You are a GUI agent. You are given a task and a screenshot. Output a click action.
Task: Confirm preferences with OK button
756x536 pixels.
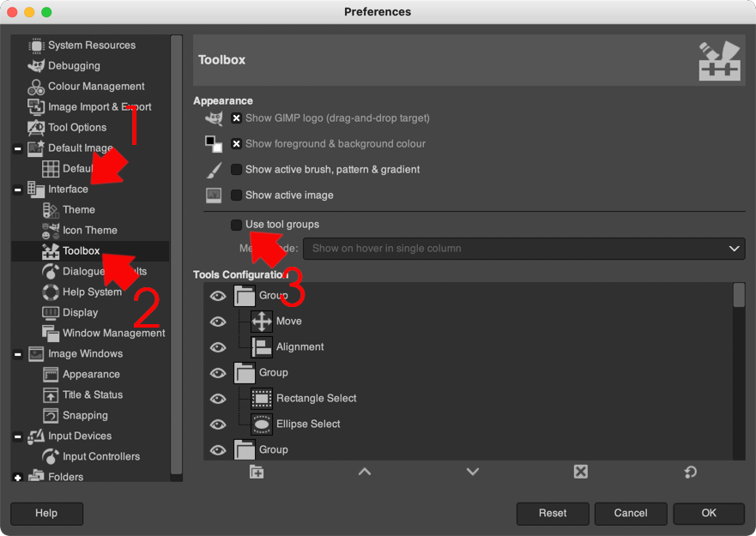click(x=709, y=514)
